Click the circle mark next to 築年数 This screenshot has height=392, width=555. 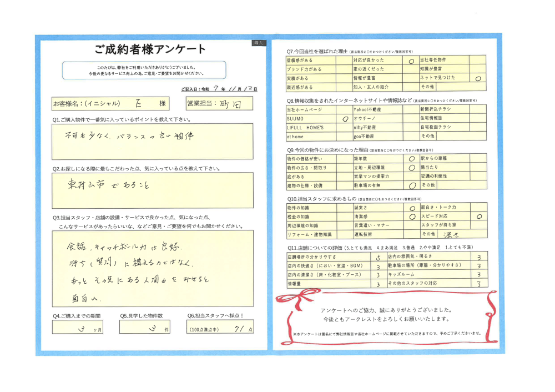(411, 158)
